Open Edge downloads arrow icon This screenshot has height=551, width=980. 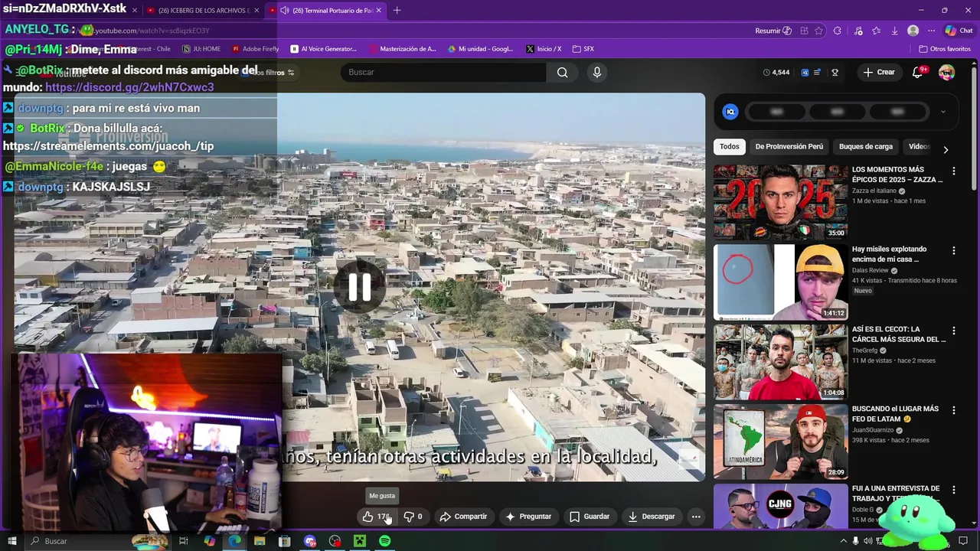point(894,31)
